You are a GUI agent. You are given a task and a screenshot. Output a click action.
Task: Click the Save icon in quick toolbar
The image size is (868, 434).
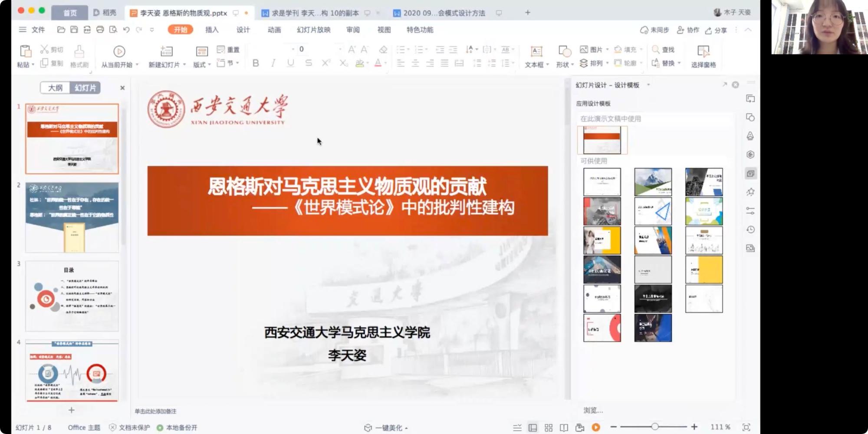[74, 30]
